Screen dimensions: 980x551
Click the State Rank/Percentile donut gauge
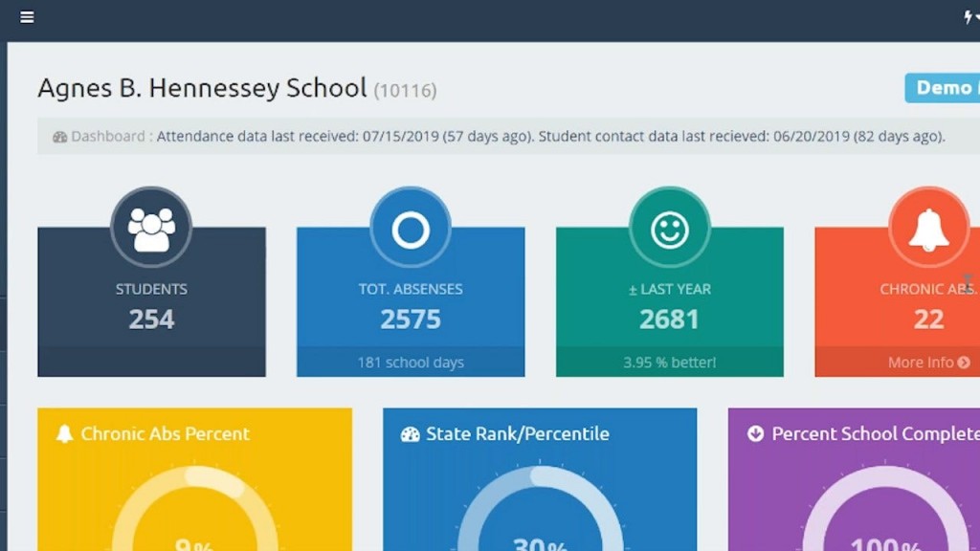coord(540,517)
